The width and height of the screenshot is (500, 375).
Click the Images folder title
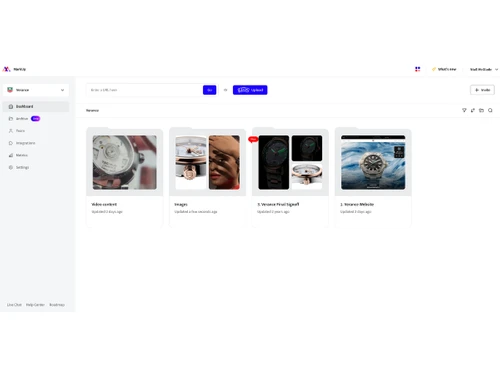pos(181,204)
